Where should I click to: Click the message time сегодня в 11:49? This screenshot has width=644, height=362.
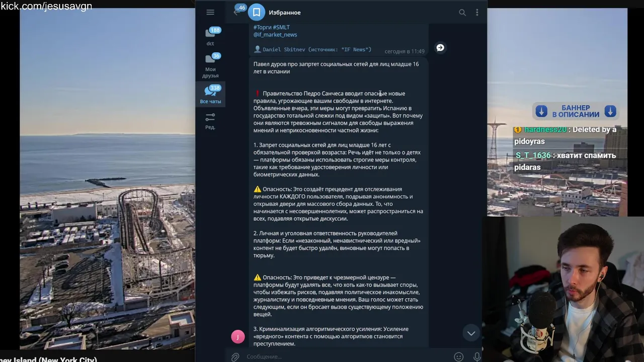pyautogui.click(x=405, y=51)
